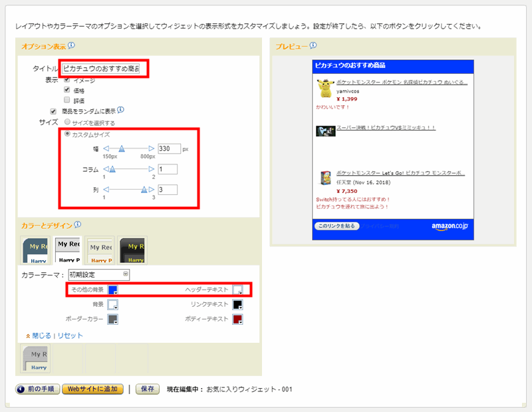
Task: Click the 任天堂 (Nov 16, 2018) text
Action: pyautogui.click(x=363, y=183)
